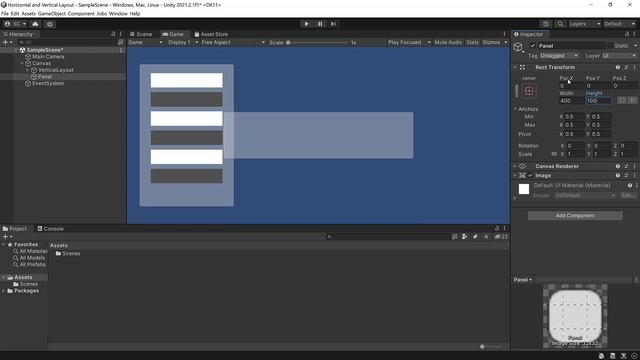Toggle blueprint mode button in Rect Transform
The width and height of the screenshot is (640, 360).
click(x=622, y=100)
